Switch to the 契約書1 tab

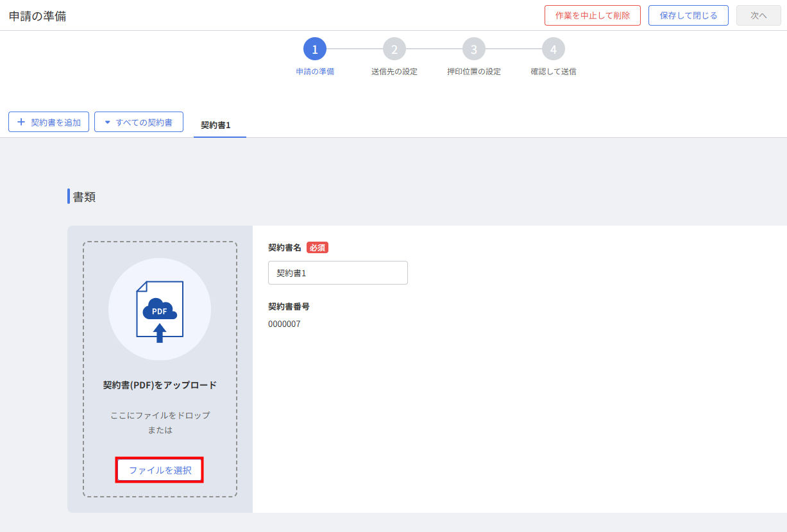216,125
